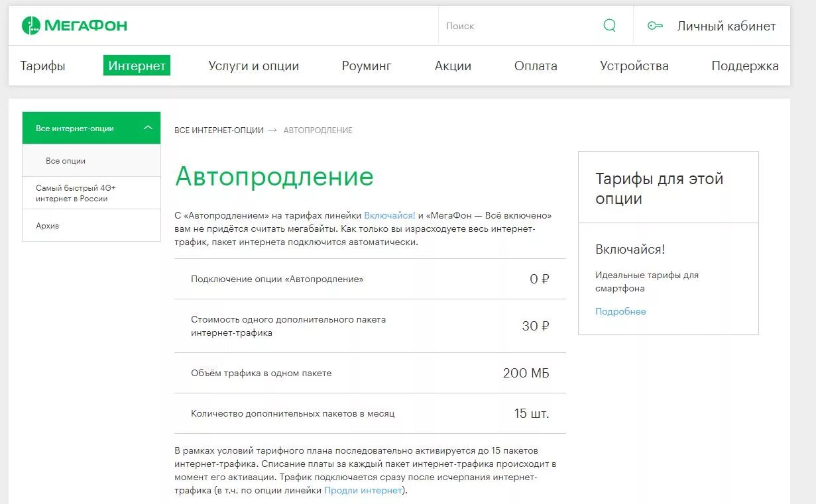Open Услуги и опции menu
816x504 pixels.
(253, 66)
